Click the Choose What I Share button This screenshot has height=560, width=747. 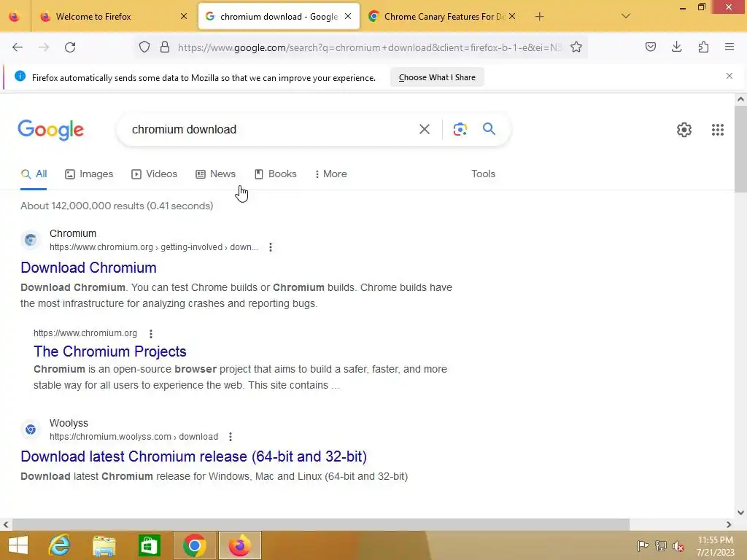pos(437,77)
